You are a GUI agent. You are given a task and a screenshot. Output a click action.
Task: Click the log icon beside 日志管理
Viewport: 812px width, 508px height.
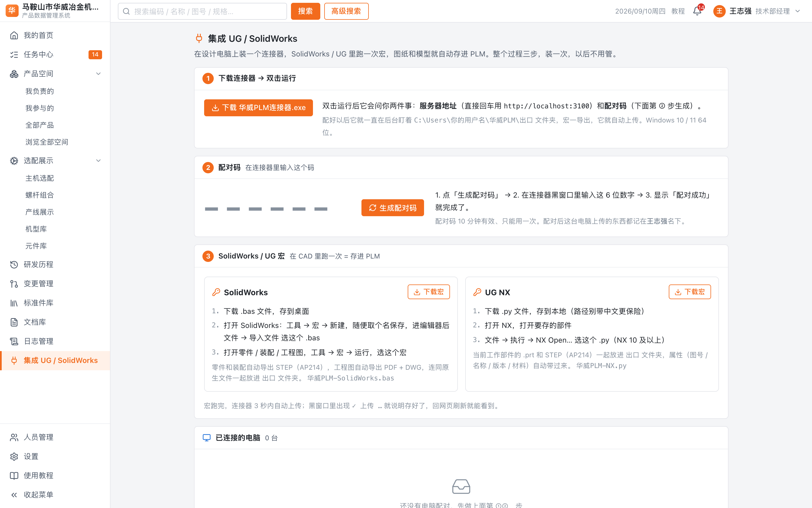(14, 341)
